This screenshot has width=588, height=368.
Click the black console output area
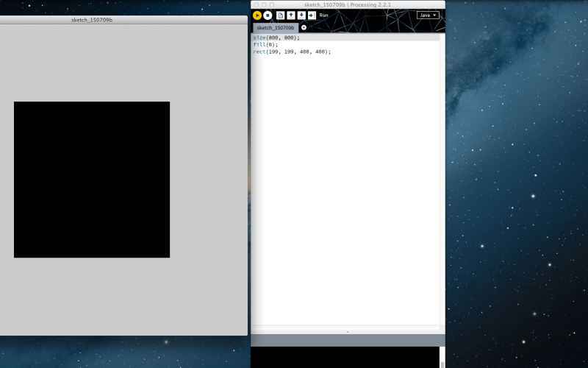[345, 357]
